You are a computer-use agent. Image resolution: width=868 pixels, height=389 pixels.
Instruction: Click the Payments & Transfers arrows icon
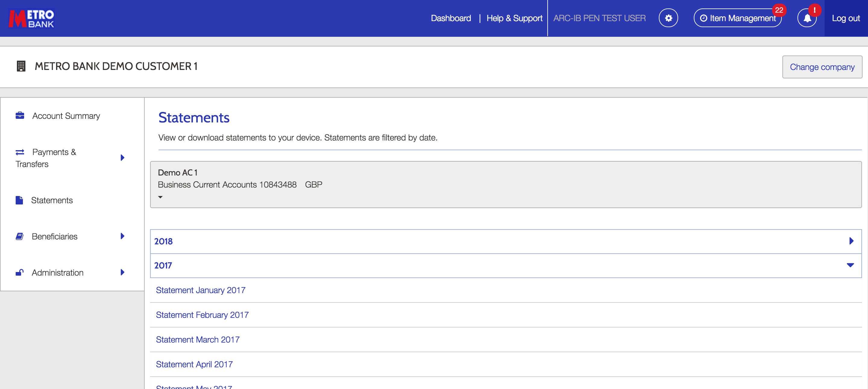click(x=20, y=152)
